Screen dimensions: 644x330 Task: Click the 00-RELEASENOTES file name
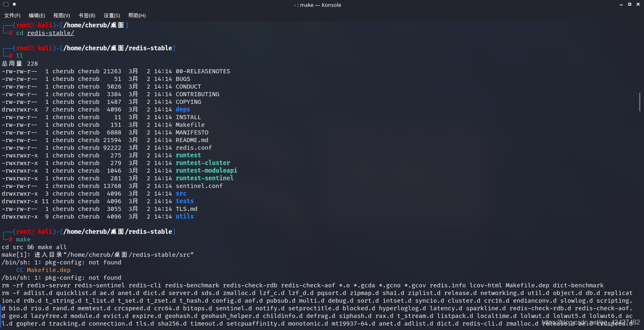203,71
